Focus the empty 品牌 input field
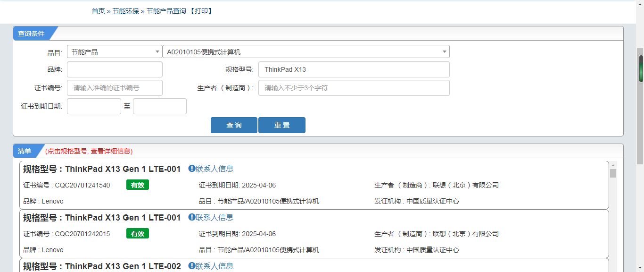 coord(115,69)
